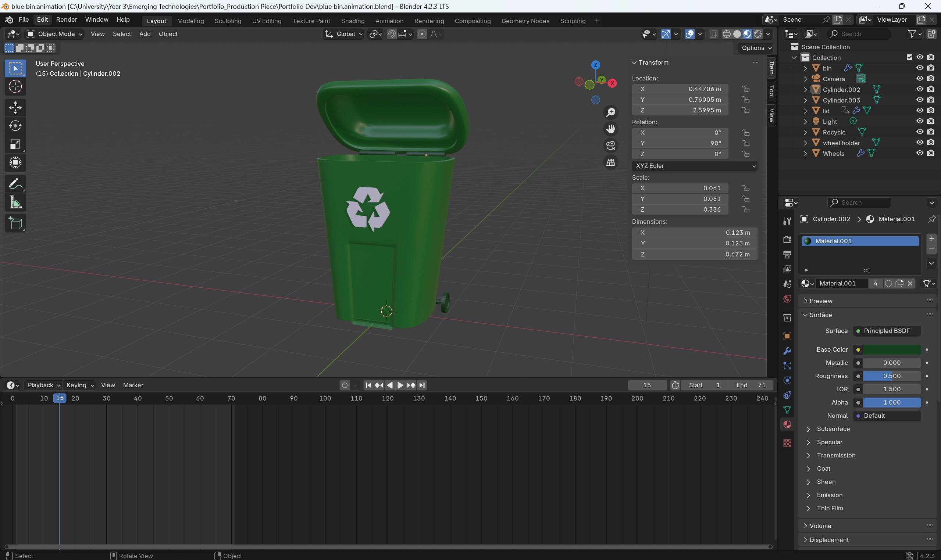Open the Modifiers wrench properties tab
The width and height of the screenshot is (941, 560).
tap(787, 351)
